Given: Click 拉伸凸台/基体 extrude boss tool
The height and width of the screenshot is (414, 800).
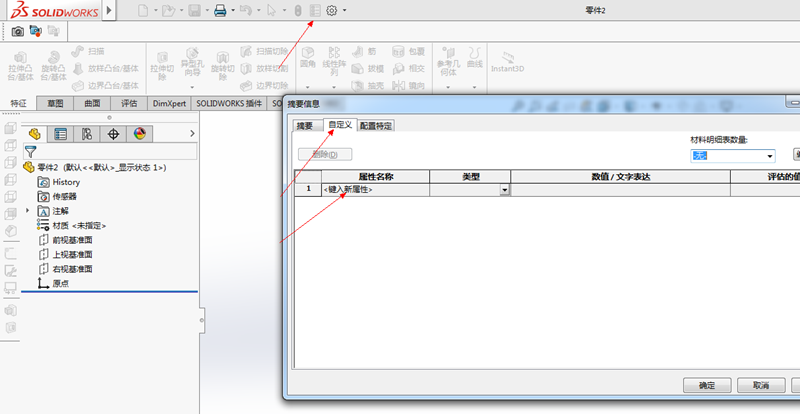Looking at the screenshot, I should click(x=21, y=66).
